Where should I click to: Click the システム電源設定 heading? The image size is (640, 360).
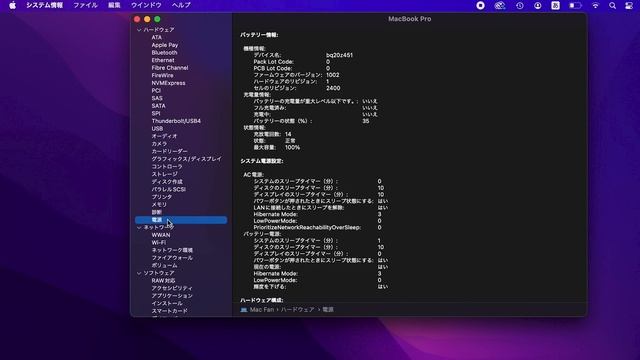[x=262, y=161]
